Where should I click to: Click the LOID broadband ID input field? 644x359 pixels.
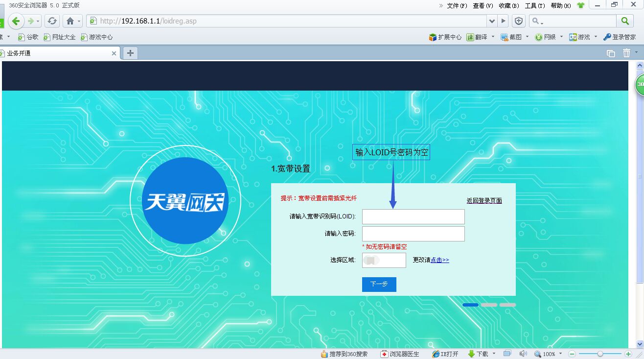point(413,216)
